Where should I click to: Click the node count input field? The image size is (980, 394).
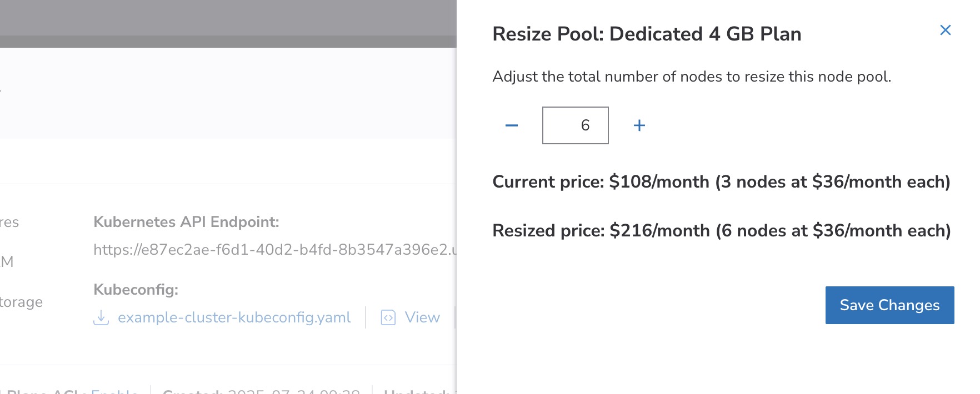(575, 125)
